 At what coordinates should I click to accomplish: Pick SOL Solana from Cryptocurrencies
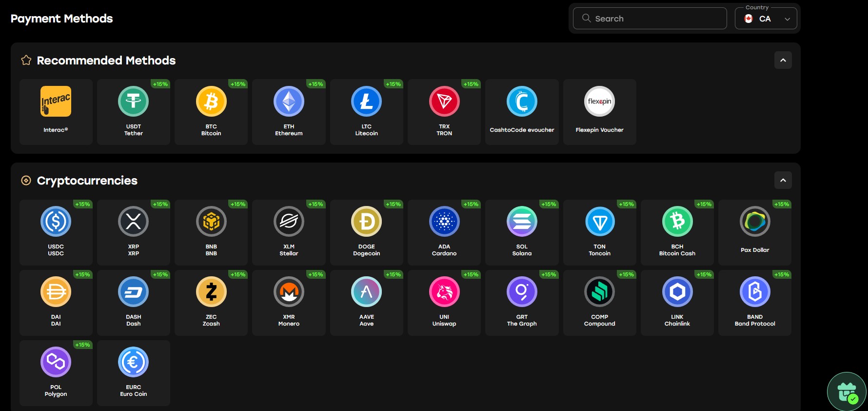click(x=522, y=232)
